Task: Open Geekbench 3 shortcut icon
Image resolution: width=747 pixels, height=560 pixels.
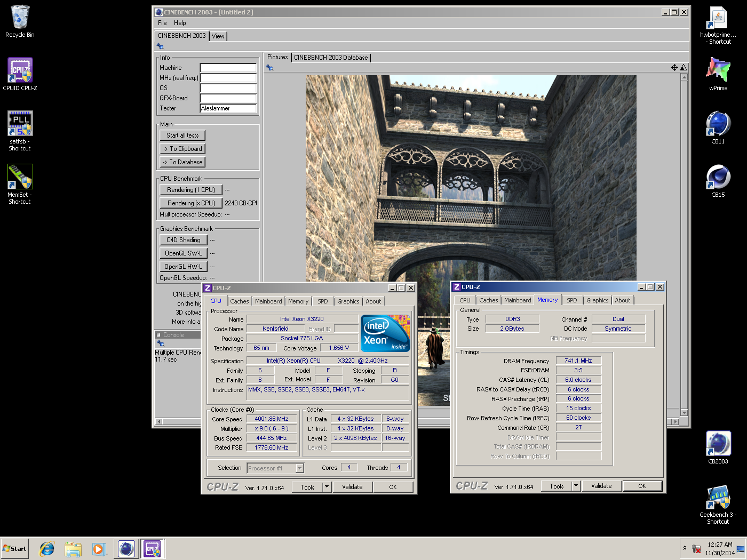Action: tap(718, 505)
